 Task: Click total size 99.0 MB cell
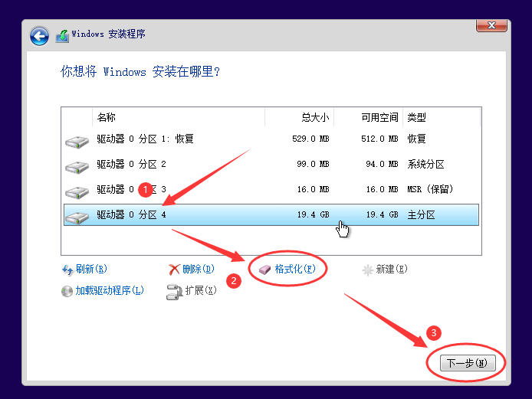[313, 165]
